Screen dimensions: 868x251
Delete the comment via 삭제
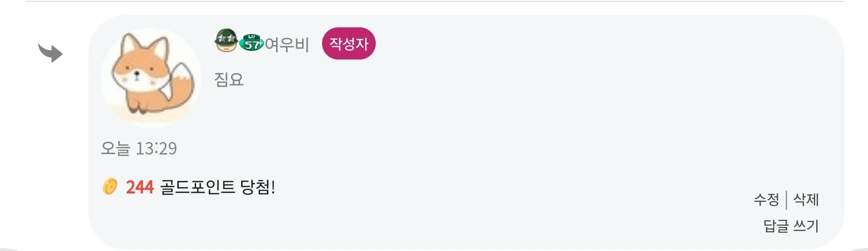click(x=806, y=199)
